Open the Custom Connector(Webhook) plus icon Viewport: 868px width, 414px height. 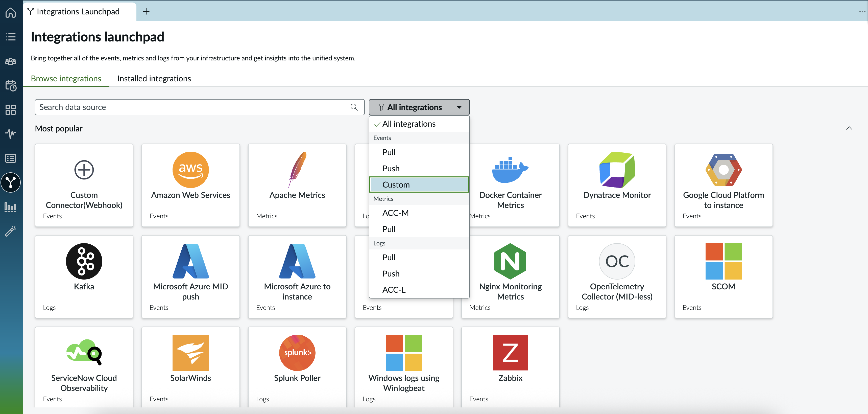click(84, 170)
